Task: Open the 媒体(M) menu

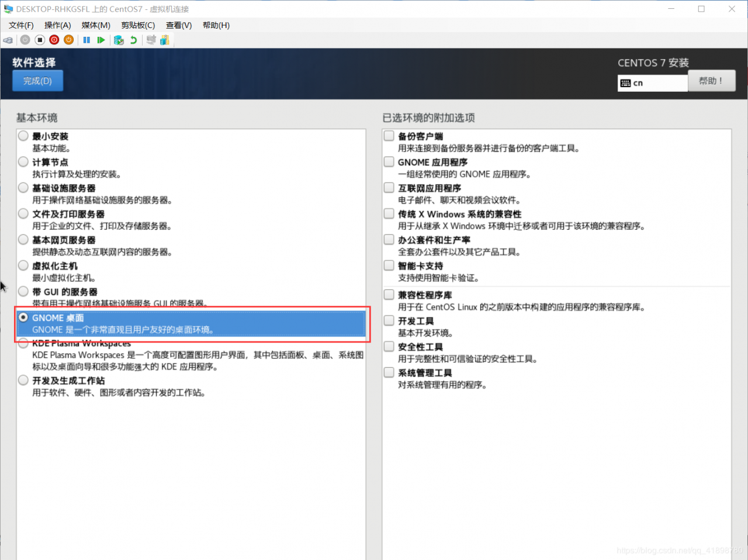Action: pos(96,25)
